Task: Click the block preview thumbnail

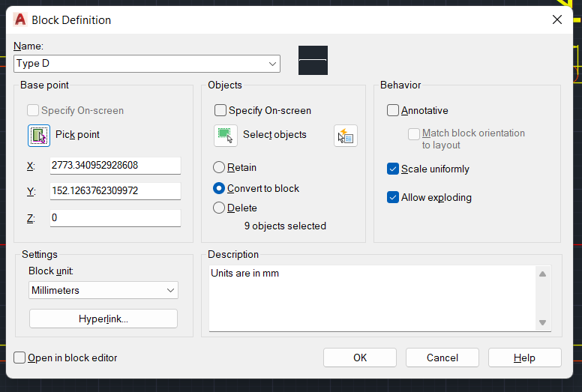Action: pyautogui.click(x=313, y=60)
